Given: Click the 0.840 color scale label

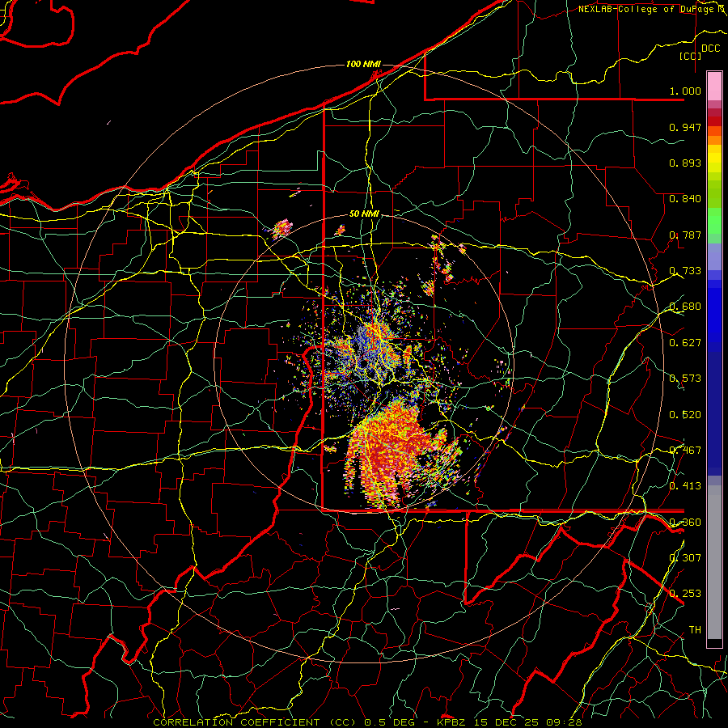Looking at the screenshot, I should [685, 199].
